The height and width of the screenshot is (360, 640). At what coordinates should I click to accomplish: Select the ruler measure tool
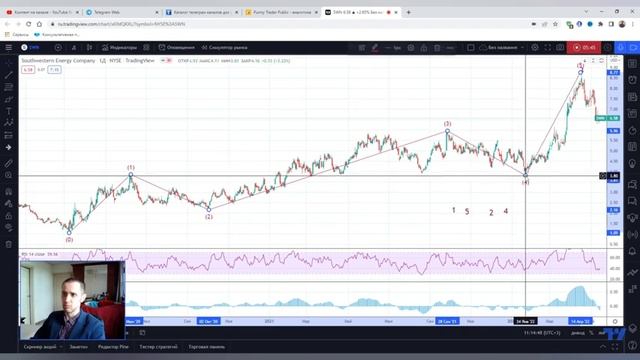coord(9,164)
